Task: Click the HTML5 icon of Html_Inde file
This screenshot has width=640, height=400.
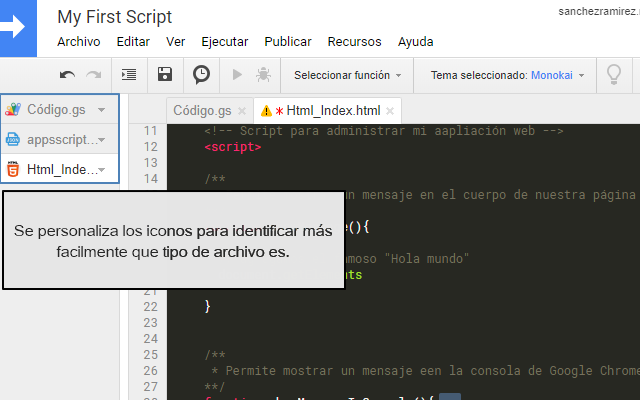Action: (x=13, y=169)
